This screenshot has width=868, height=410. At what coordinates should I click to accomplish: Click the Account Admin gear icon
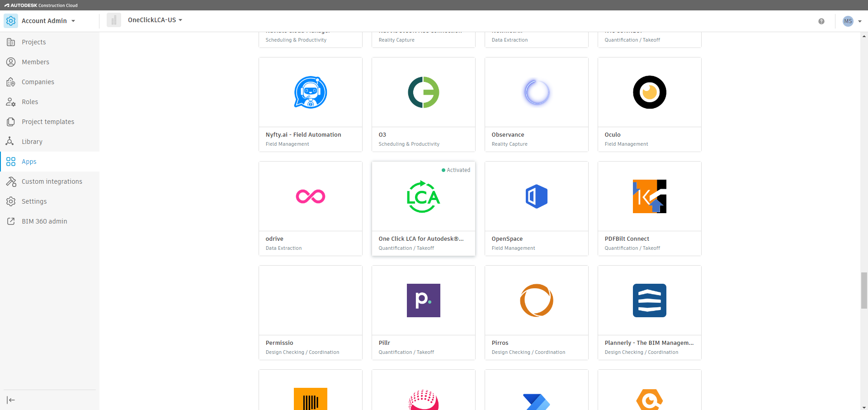[x=11, y=21]
